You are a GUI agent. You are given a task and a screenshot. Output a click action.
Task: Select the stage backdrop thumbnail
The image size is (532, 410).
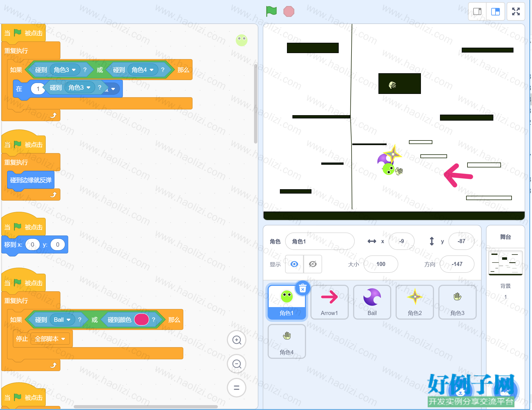click(505, 263)
